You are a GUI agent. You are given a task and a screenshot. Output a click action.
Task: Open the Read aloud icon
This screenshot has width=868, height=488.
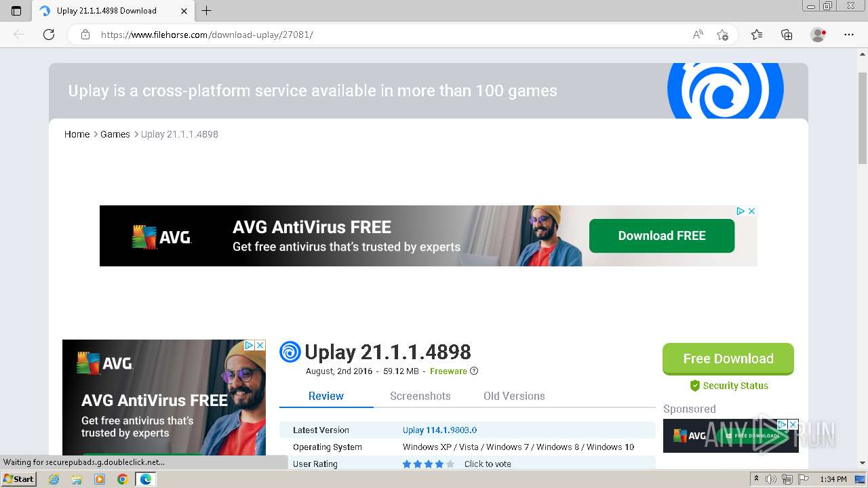click(698, 35)
